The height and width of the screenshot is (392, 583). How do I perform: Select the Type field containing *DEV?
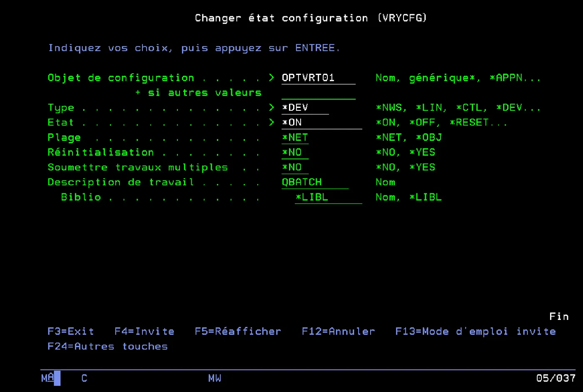coord(305,108)
